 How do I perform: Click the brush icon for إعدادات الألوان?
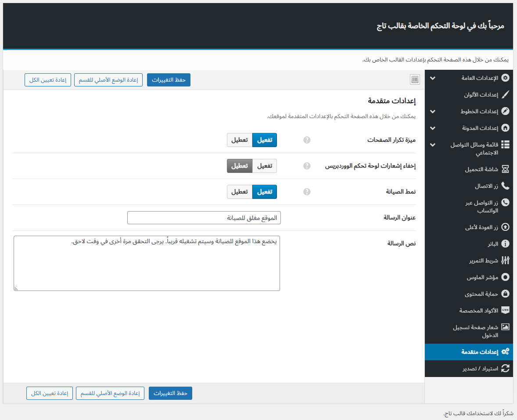point(505,95)
